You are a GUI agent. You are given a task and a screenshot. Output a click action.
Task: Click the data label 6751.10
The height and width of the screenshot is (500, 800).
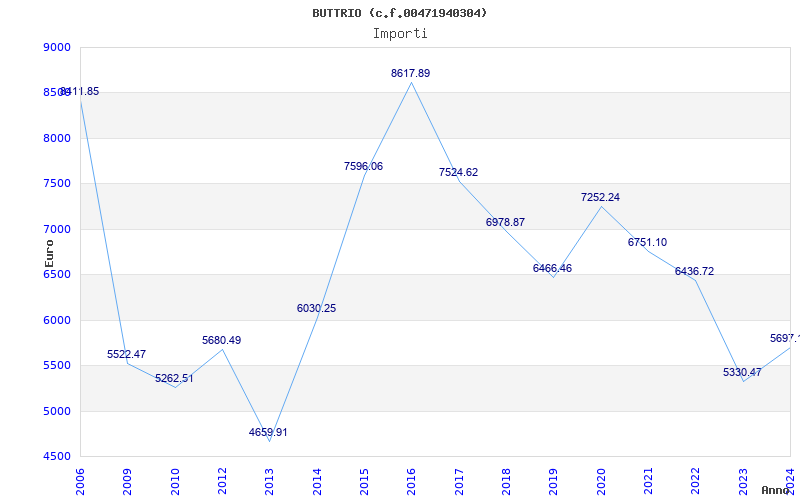tap(647, 243)
